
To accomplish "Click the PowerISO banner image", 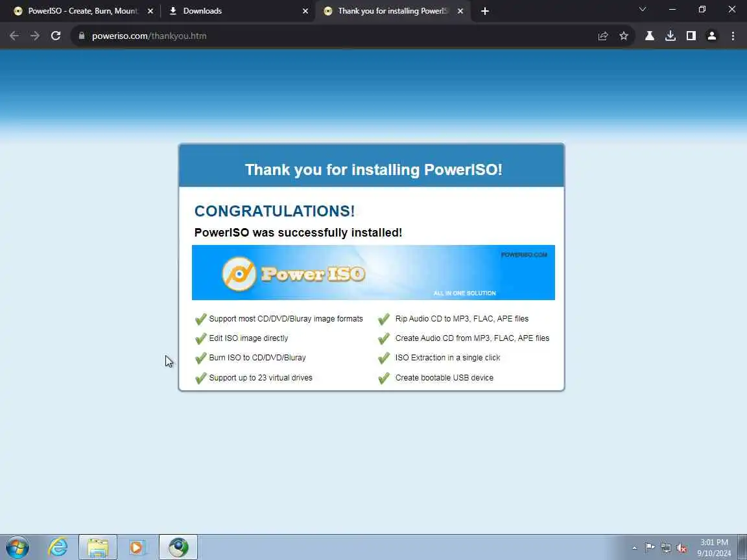I will (373, 272).
